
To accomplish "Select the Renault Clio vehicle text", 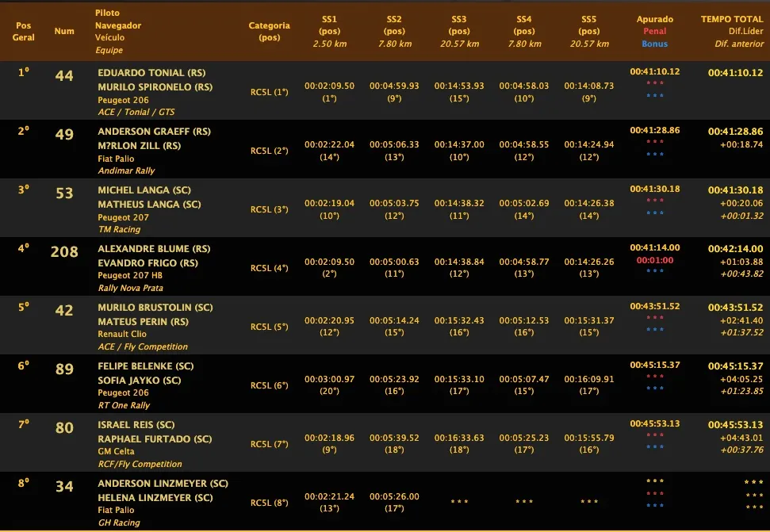I will click(122, 335).
